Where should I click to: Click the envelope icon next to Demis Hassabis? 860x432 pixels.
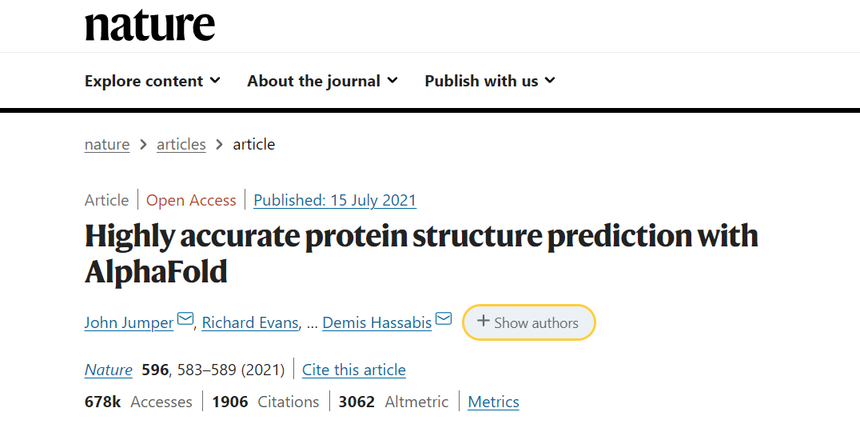[444, 319]
